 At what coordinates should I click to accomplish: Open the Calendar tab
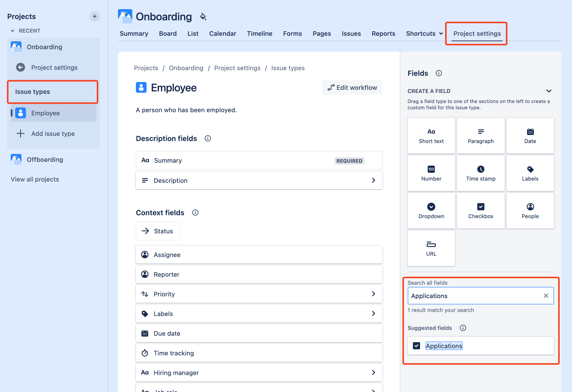(x=223, y=34)
